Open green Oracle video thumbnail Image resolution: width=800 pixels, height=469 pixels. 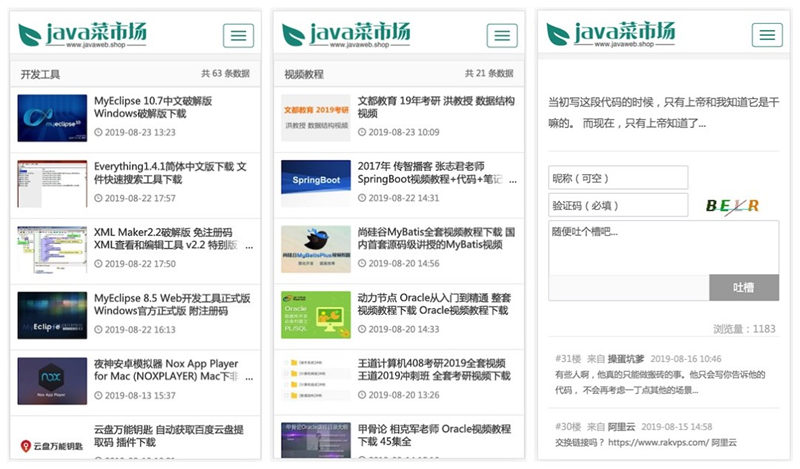tap(316, 315)
